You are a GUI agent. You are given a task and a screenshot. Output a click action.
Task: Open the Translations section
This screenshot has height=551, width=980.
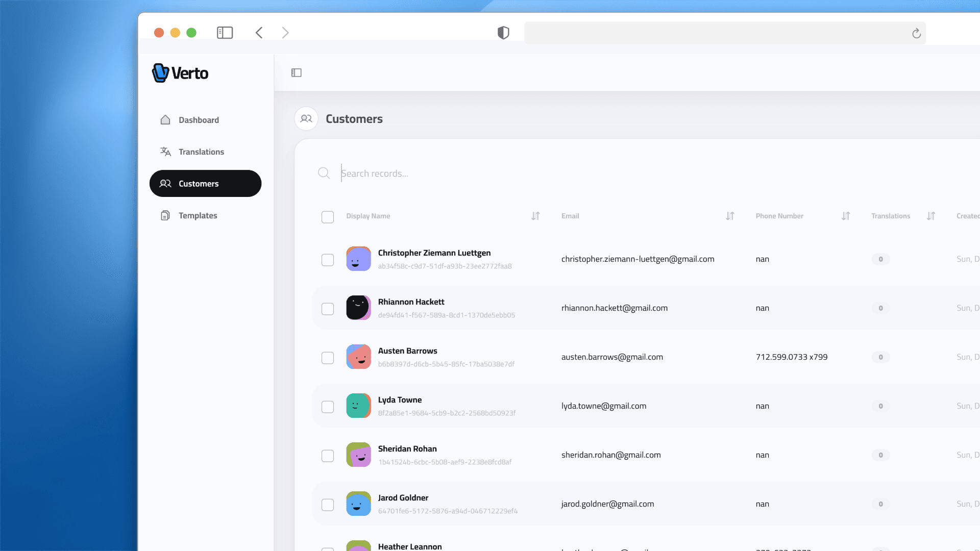click(x=201, y=152)
